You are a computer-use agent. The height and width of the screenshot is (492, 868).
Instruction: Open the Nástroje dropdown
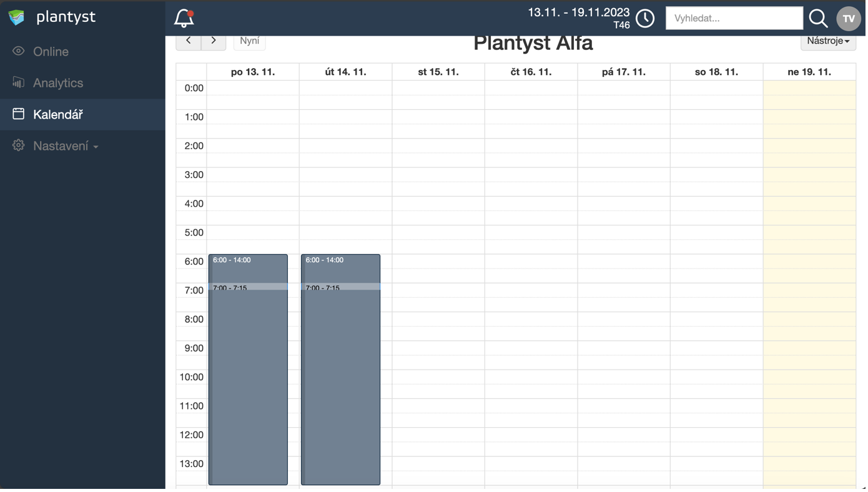coord(827,41)
